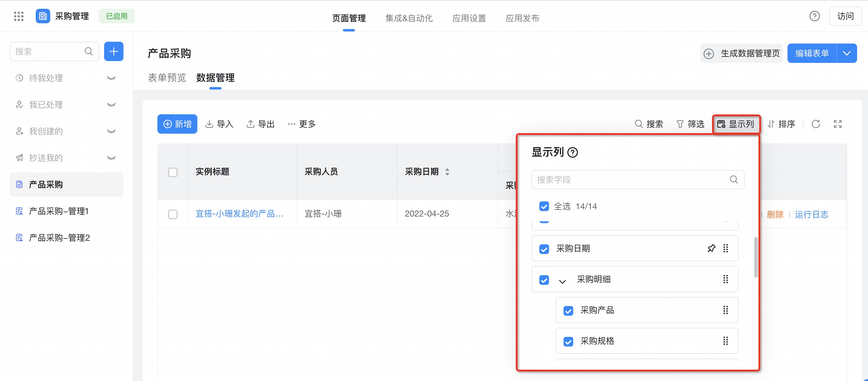
Task: Pin the 采购日期 column
Action: (711, 248)
